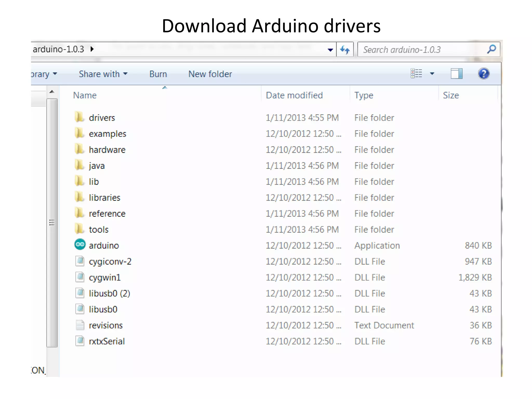
Task: Select the java folder name
Action: pyautogui.click(x=97, y=166)
